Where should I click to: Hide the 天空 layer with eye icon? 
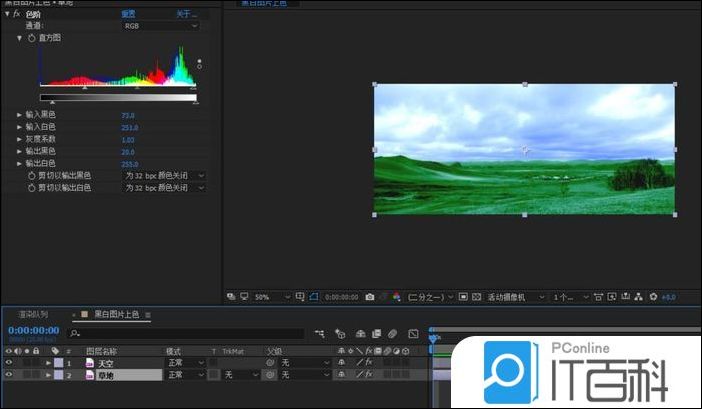(10, 362)
